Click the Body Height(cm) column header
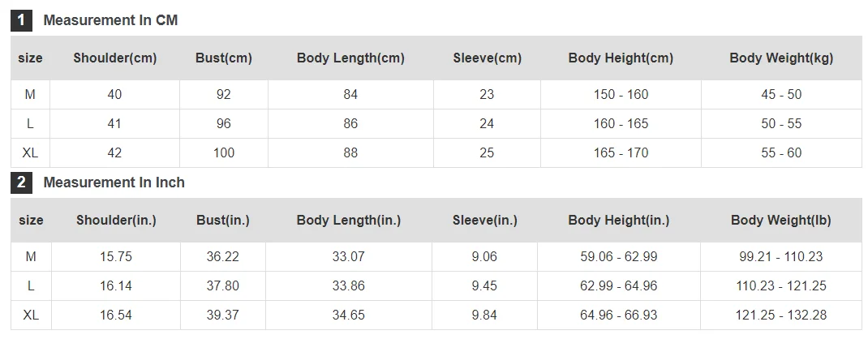This screenshot has width=868, height=339. (x=621, y=58)
